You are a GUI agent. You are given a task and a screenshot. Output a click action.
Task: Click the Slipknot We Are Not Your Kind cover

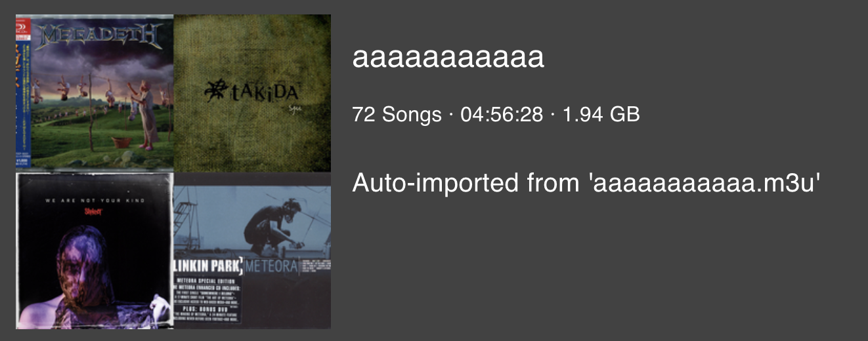point(95,250)
